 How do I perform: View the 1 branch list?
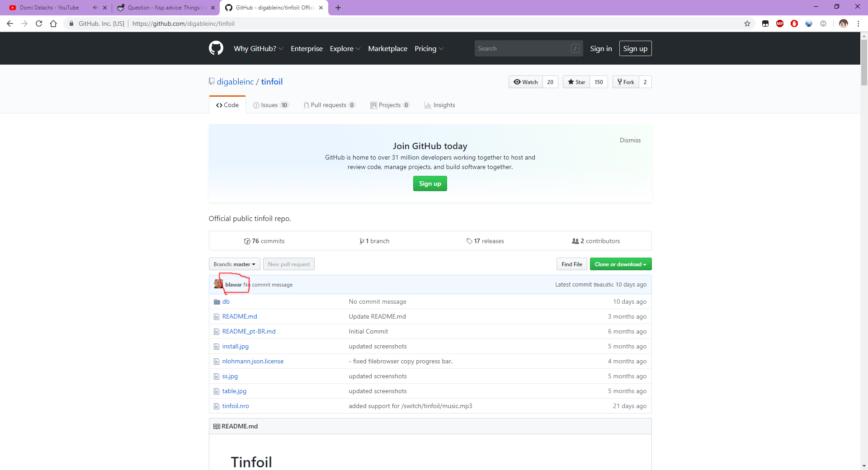(374, 241)
